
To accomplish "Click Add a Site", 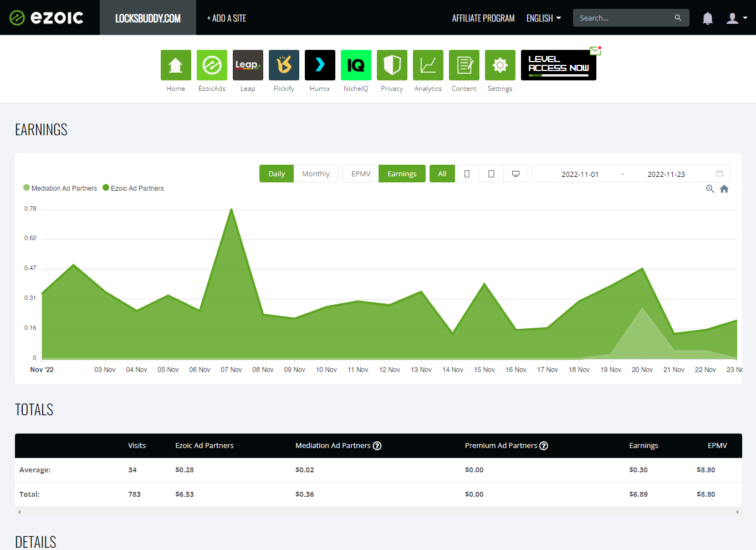I will click(x=227, y=18).
